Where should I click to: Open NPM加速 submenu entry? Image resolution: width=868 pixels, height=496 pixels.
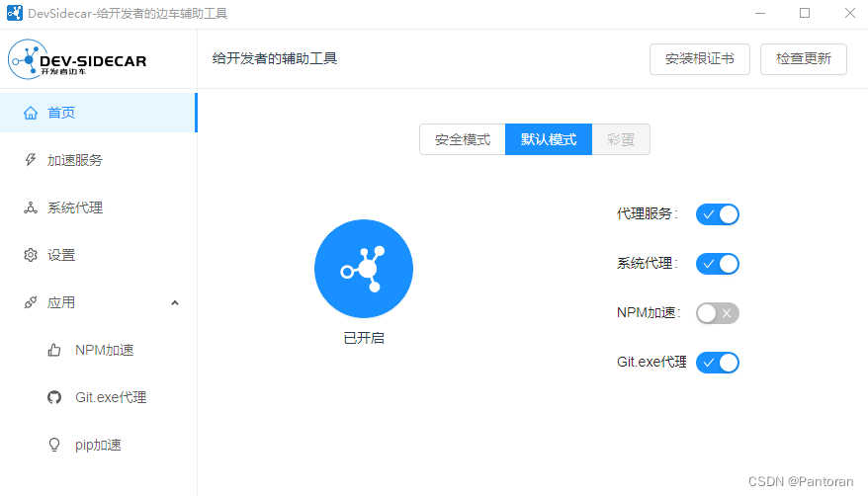[98, 350]
